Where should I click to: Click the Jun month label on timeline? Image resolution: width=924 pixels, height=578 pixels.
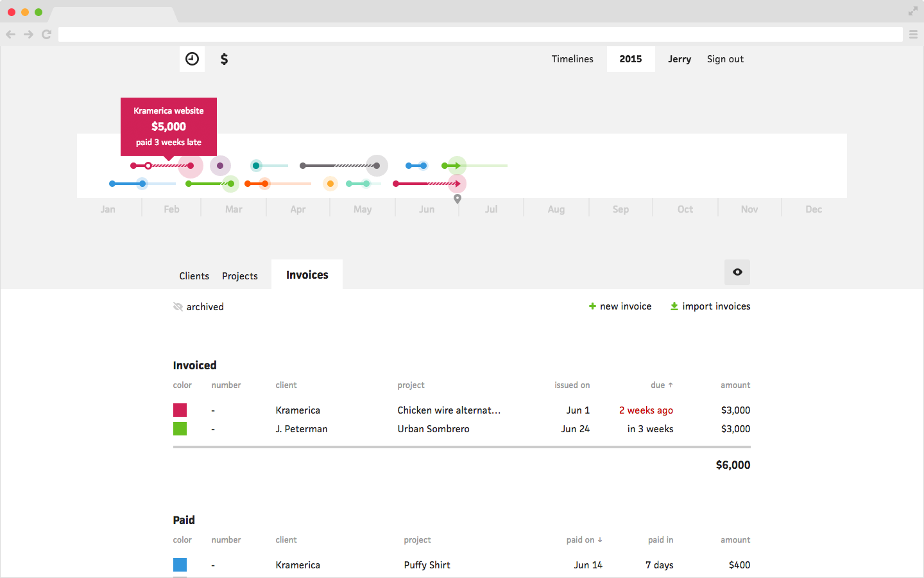click(x=427, y=209)
